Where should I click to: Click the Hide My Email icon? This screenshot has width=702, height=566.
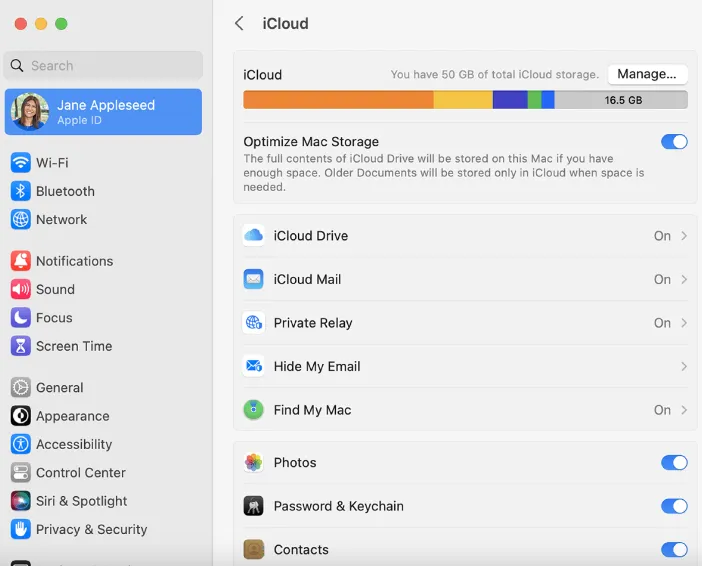(x=253, y=366)
